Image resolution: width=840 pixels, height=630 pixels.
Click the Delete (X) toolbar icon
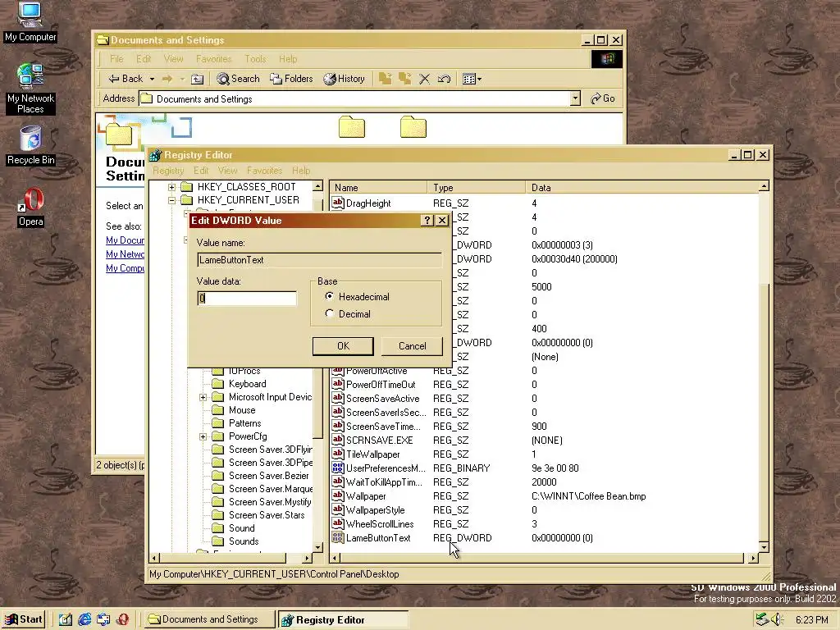[x=424, y=80]
